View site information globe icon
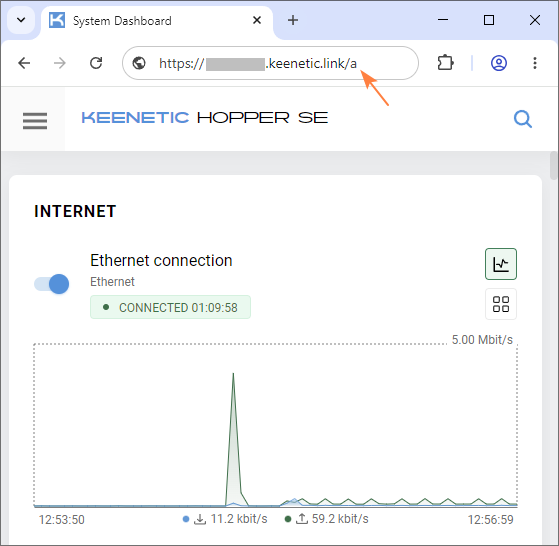The width and height of the screenshot is (559, 546). tap(139, 63)
